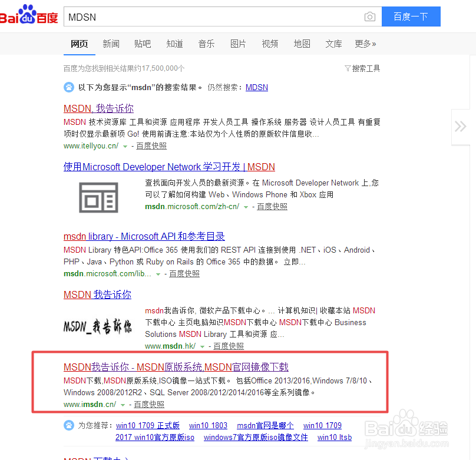
Task: Open camera image search icon
Action: 369,16
